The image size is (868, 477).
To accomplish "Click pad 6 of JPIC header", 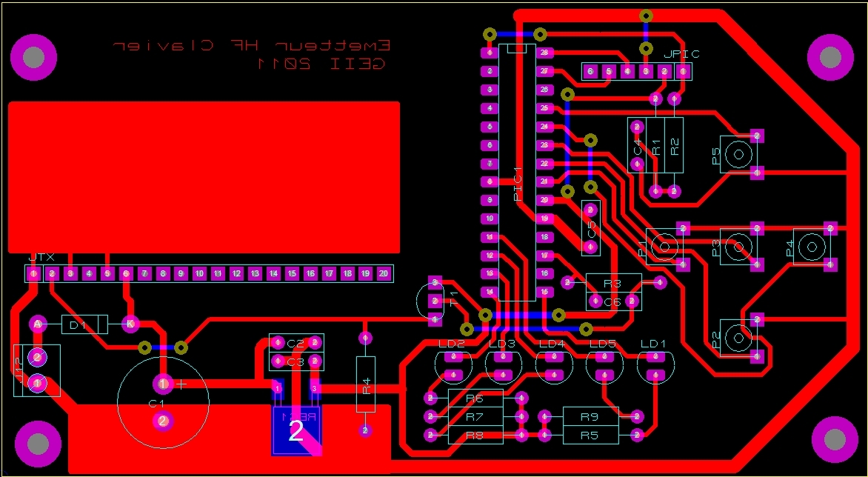I will pyautogui.click(x=590, y=71).
